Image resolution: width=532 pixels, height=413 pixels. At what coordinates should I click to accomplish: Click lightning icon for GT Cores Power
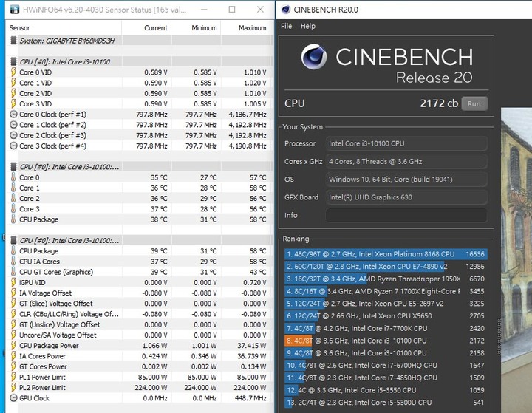13,367
